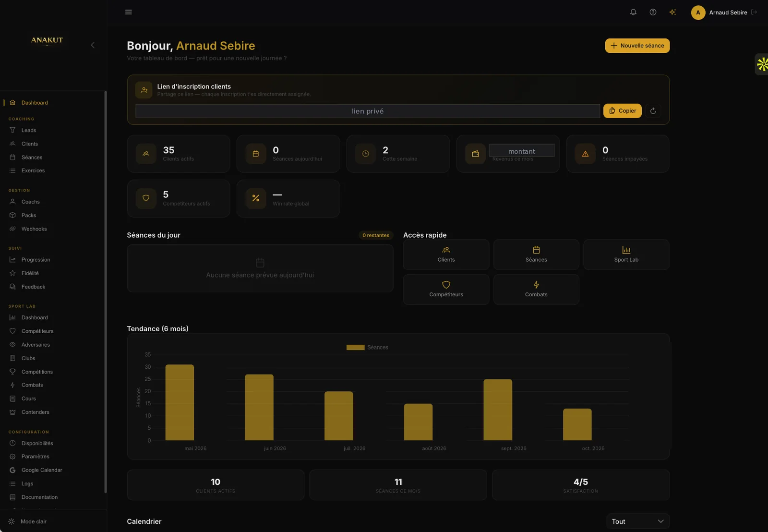Image resolution: width=768 pixels, height=532 pixels.
Task: Click the mai 2026 bar in the chart
Action: [x=180, y=402]
